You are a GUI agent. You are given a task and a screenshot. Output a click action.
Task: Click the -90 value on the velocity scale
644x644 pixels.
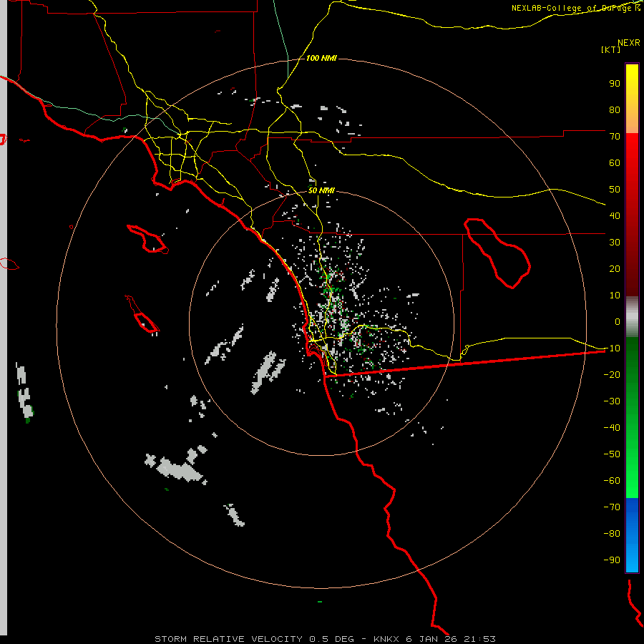coord(612,560)
